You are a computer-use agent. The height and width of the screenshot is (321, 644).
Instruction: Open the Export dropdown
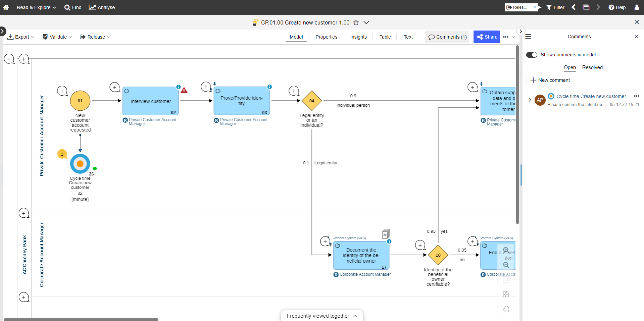21,37
